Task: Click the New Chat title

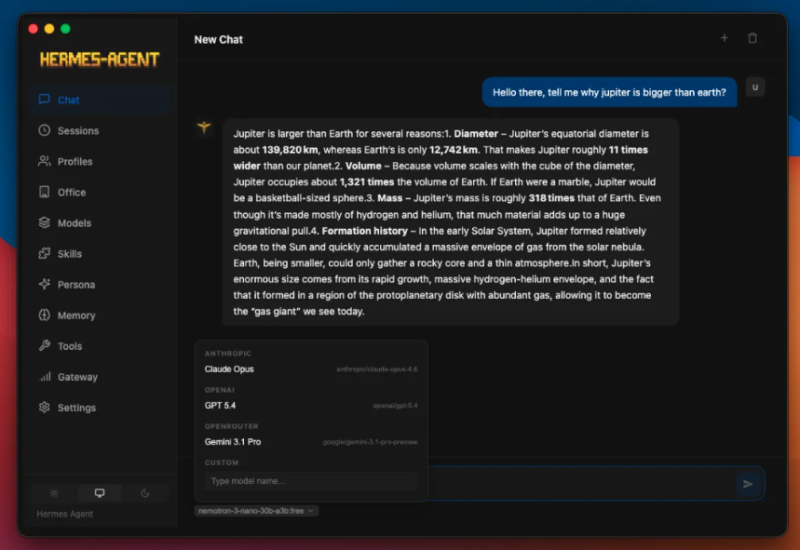Action: tap(218, 39)
